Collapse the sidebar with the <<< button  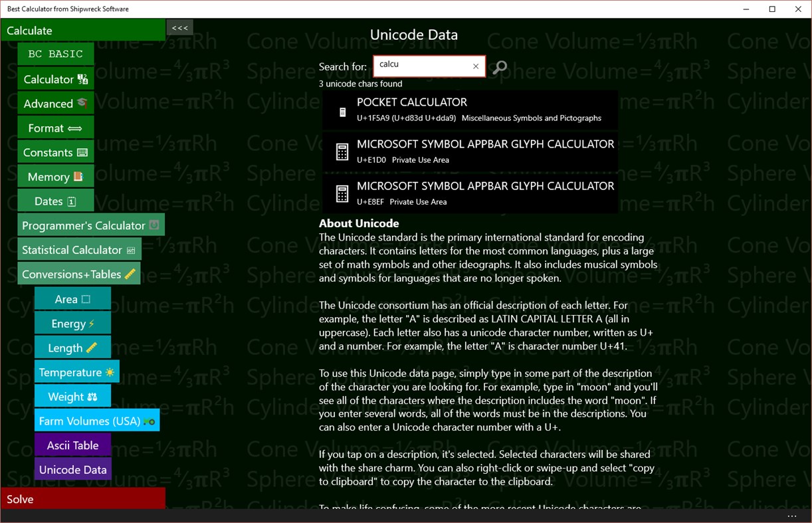click(179, 27)
